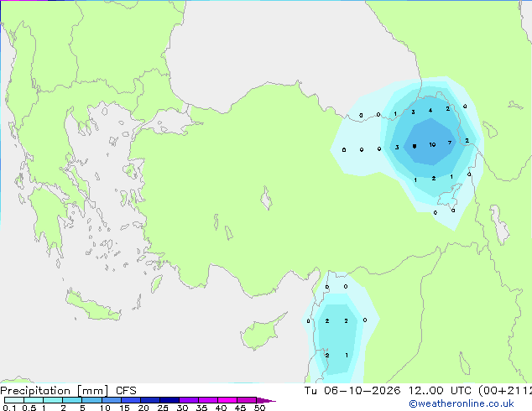The width and height of the screenshot is (532, 411).
Task: Click the 40–45 mm magenta legend swatch
Action: pos(227,400)
